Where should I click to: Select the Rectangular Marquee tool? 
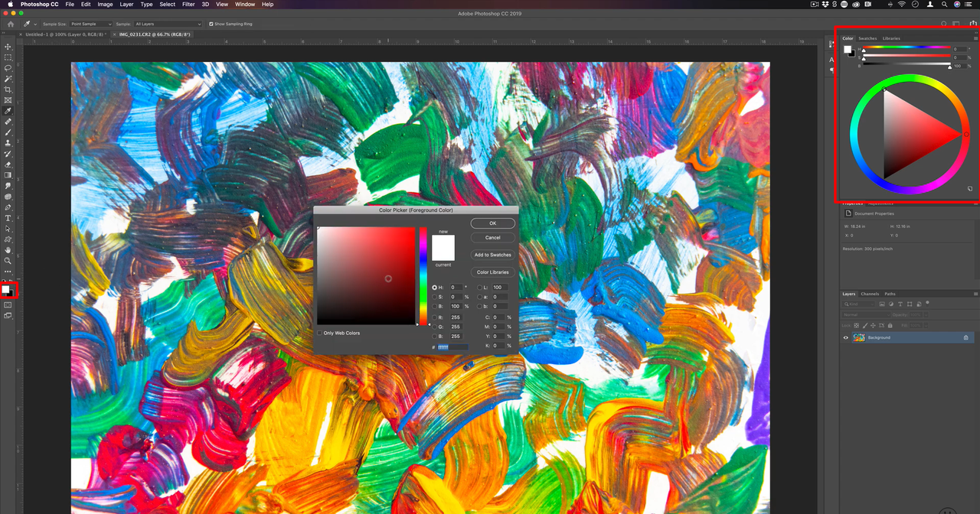coord(8,57)
